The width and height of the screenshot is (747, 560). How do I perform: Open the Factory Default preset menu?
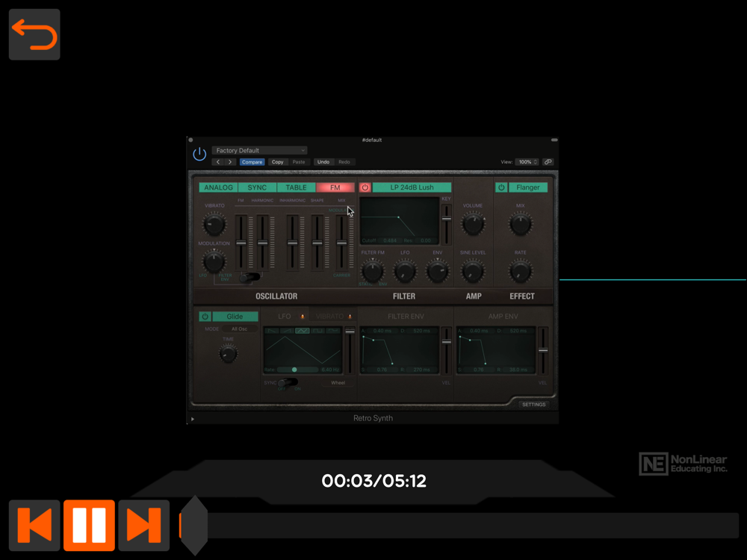pyautogui.click(x=260, y=151)
